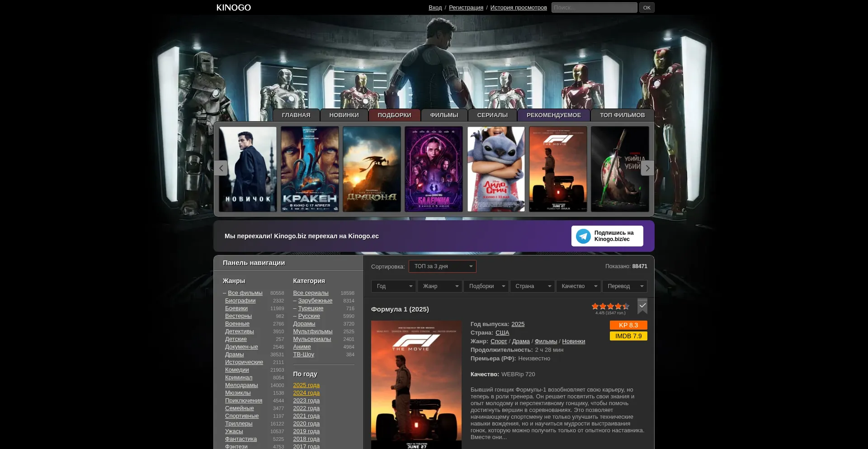Image resolution: width=868 pixels, height=449 pixels.
Task: Open the ТВ-Шоу category
Action: (x=303, y=354)
